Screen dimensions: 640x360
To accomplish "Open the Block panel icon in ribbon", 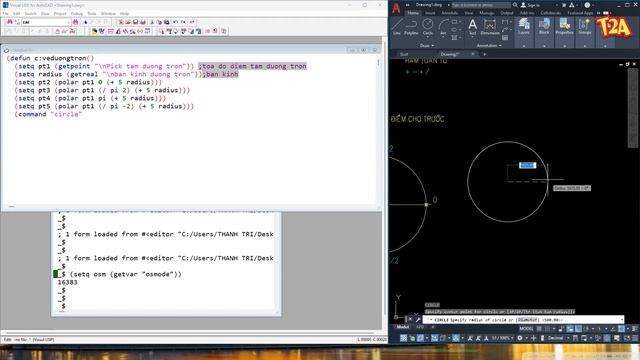I will pos(544,26).
